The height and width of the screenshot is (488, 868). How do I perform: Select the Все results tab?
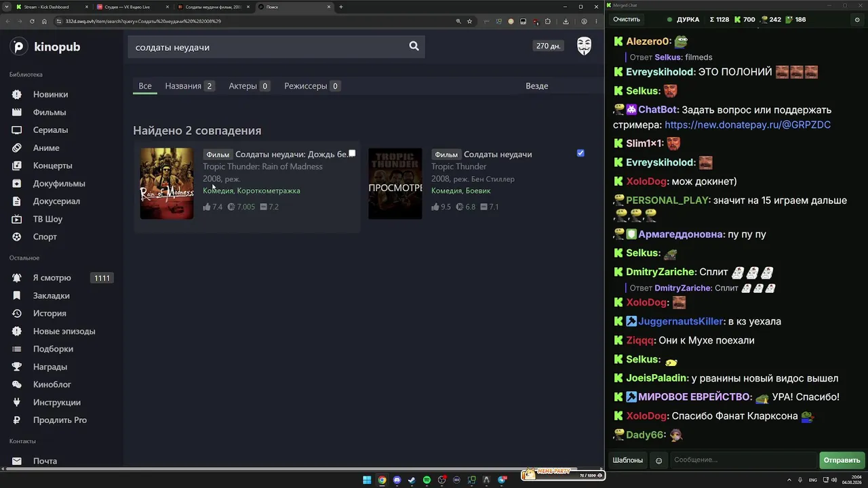[x=145, y=86]
